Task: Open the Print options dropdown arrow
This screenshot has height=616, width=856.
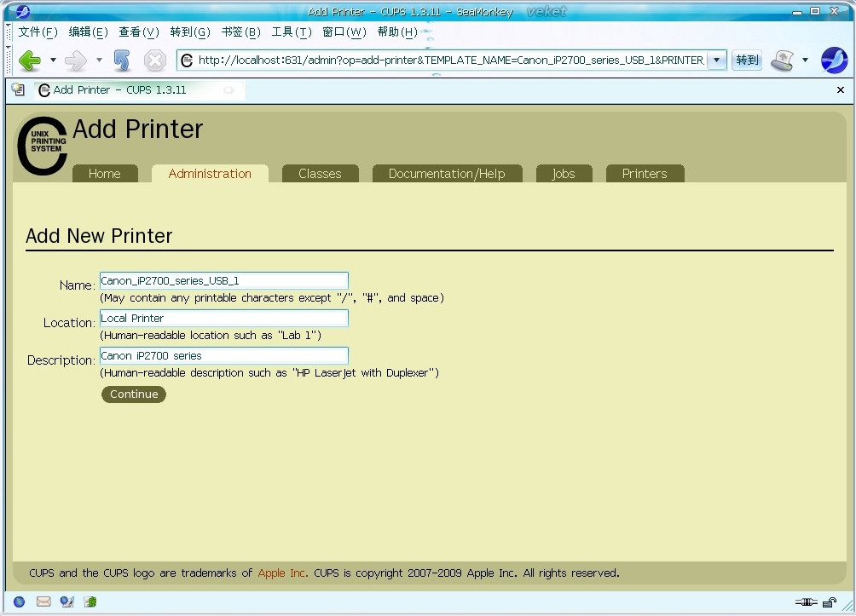Action: (x=805, y=60)
